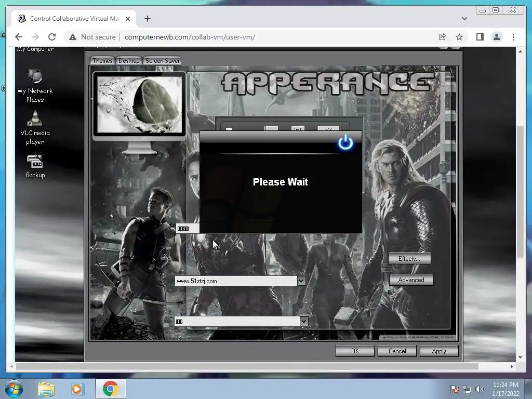This screenshot has width=532, height=399.
Task: Click page vertical scrollbar down arrow
Action: coord(520,357)
